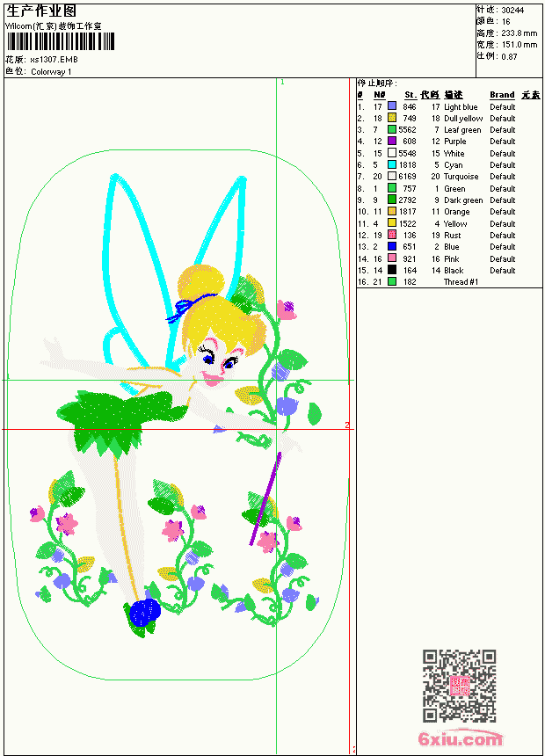Click the stitch count 6169 for Turquoise
This screenshot has height=756, width=545.
point(407,177)
